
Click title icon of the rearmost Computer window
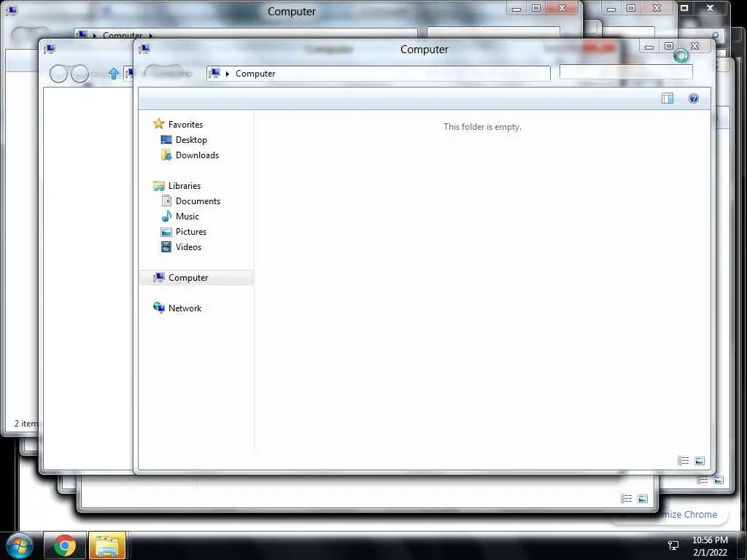(12, 10)
